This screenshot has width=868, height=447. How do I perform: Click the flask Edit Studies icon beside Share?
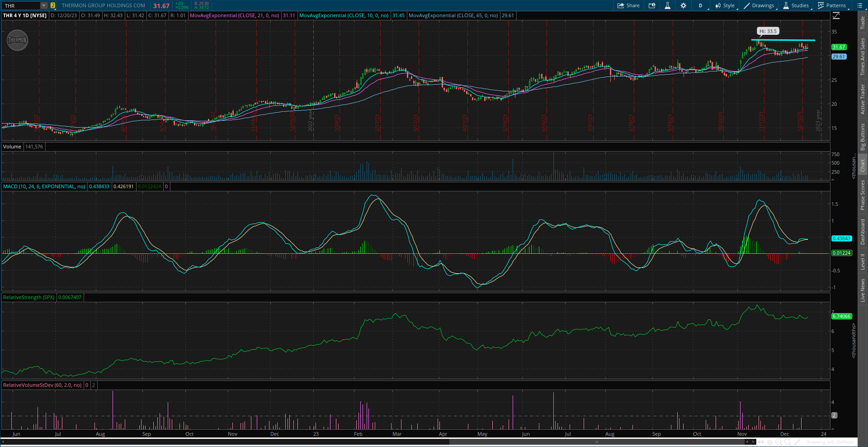click(667, 5)
